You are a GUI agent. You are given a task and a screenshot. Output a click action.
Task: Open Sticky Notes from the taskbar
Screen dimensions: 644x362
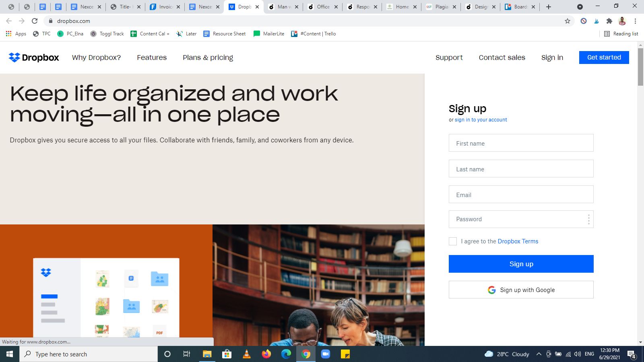point(345,354)
